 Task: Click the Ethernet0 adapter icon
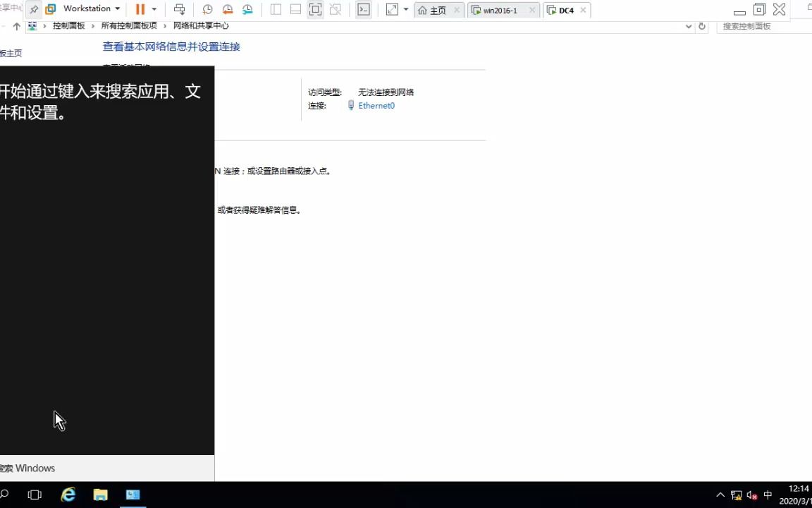pyautogui.click(x=350, y=105)
